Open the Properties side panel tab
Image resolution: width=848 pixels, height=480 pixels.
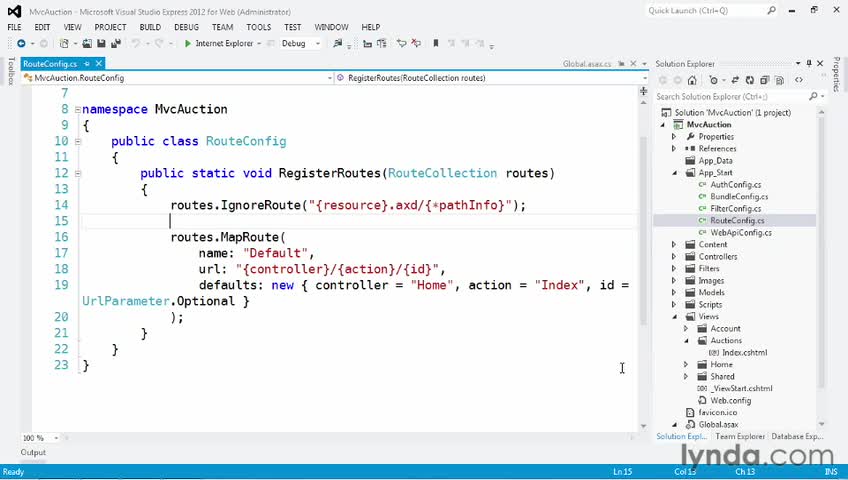pos(837,74)
